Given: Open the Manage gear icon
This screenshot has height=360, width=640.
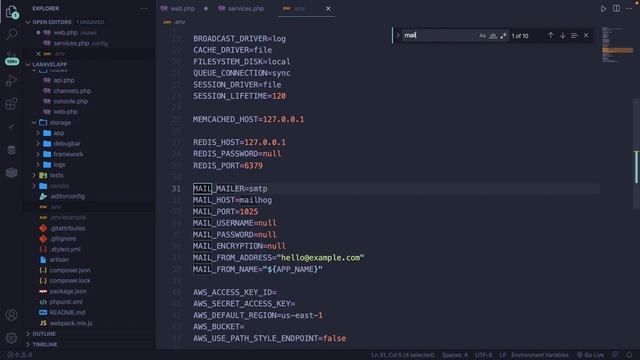Looking at the screenshot, I should pyautogui.click(x=11, y=338).
